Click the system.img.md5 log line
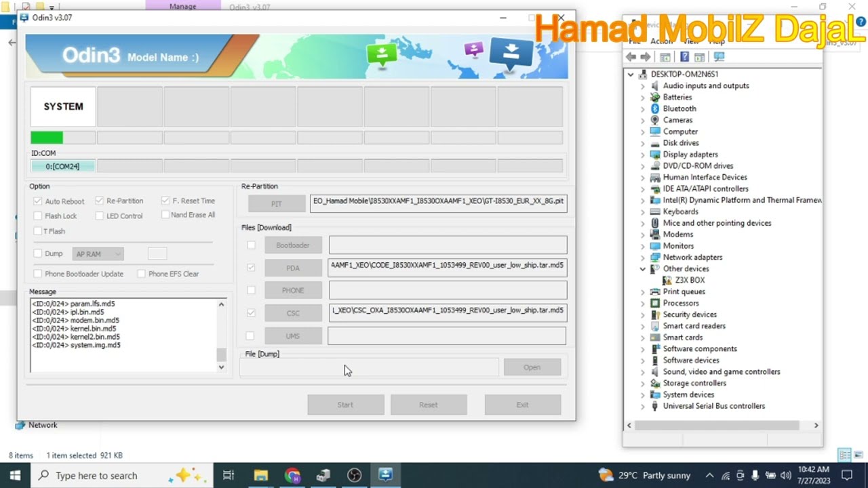The width and height of the screenshot is (868, 488). 76,345
